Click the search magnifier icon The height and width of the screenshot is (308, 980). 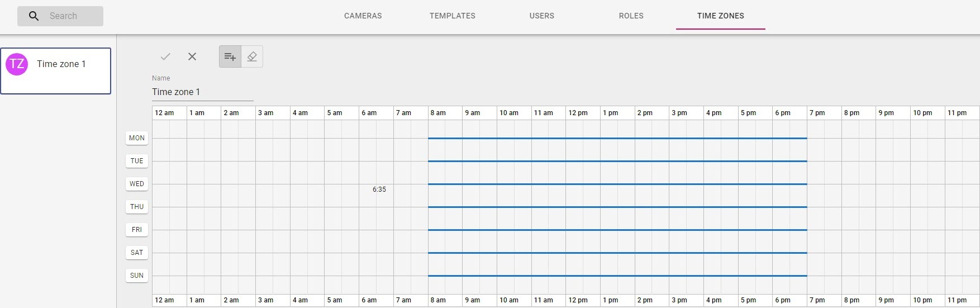[x=34, y=16]
